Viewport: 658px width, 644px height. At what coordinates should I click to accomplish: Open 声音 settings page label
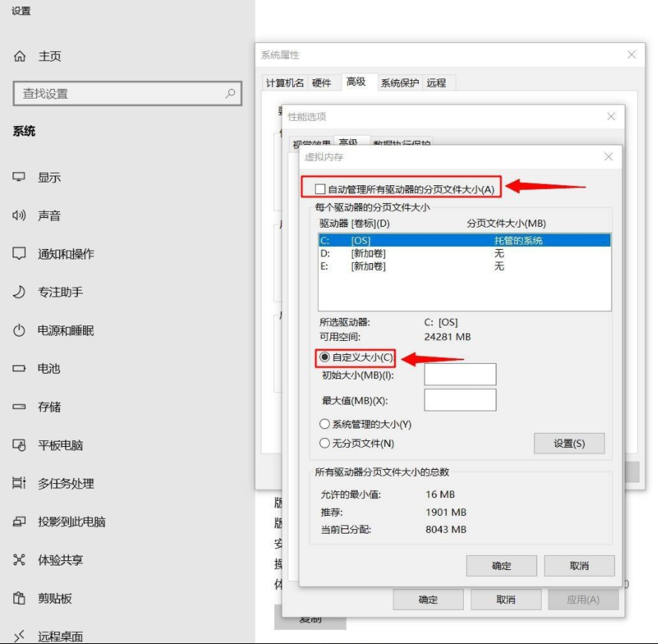point(49,216)
